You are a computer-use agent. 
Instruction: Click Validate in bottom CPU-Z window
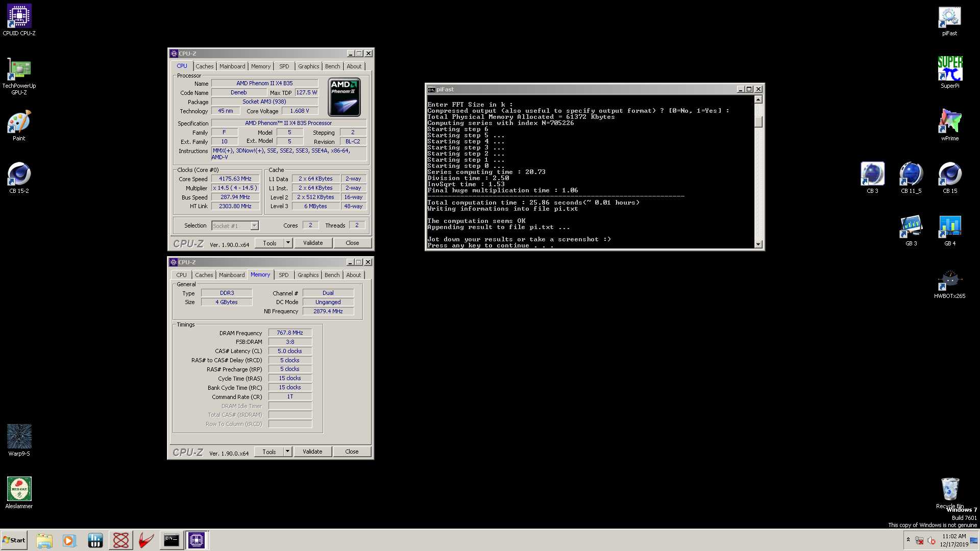[312, 452]
